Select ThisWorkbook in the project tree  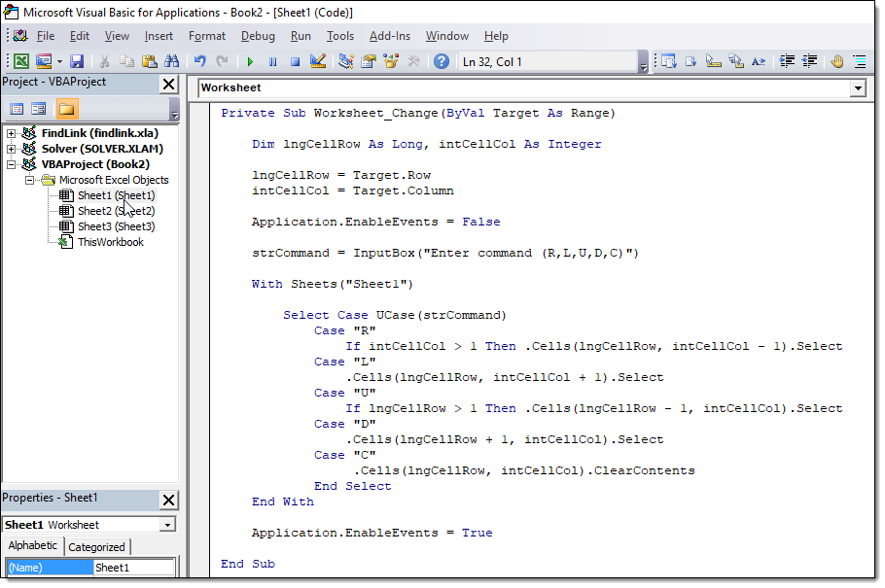point(110,242)
